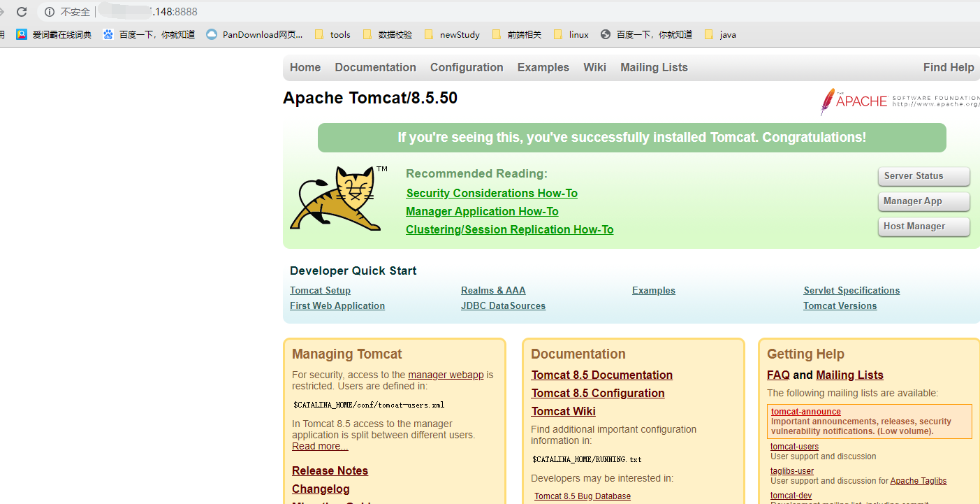
Task: Open the taglibs-user mailing list link
Action: click(x=792, y=471)
